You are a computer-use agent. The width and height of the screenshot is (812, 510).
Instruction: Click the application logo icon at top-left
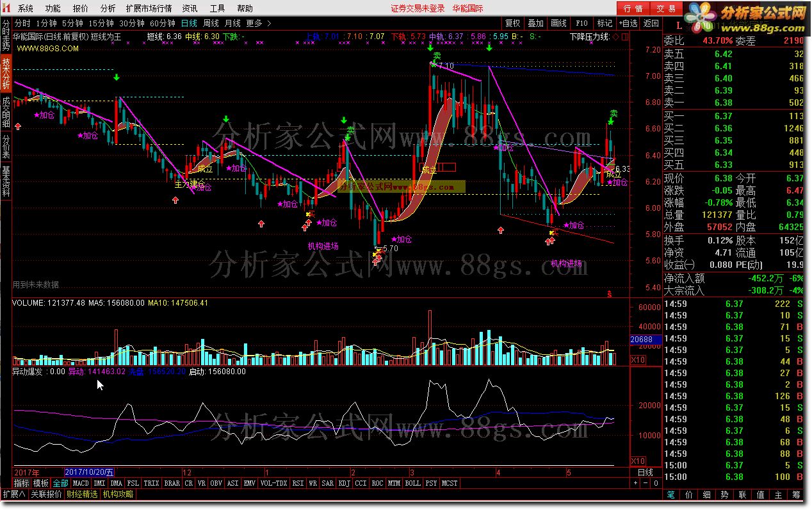6,8
